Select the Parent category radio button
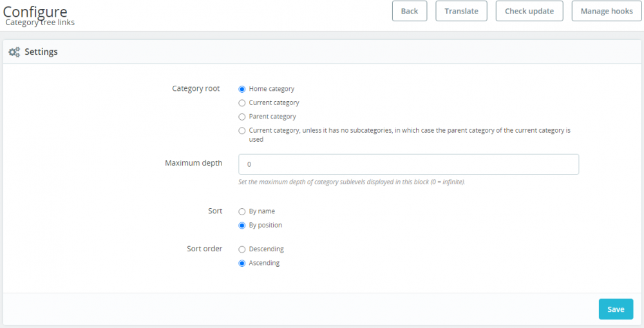The height and width of the screenshot is (328, 644). (x=242, y=117)
